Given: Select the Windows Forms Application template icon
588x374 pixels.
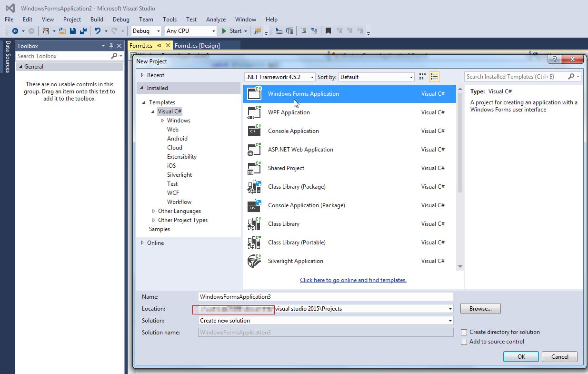Looking at the screenshot, I should (x=254, y=93).
